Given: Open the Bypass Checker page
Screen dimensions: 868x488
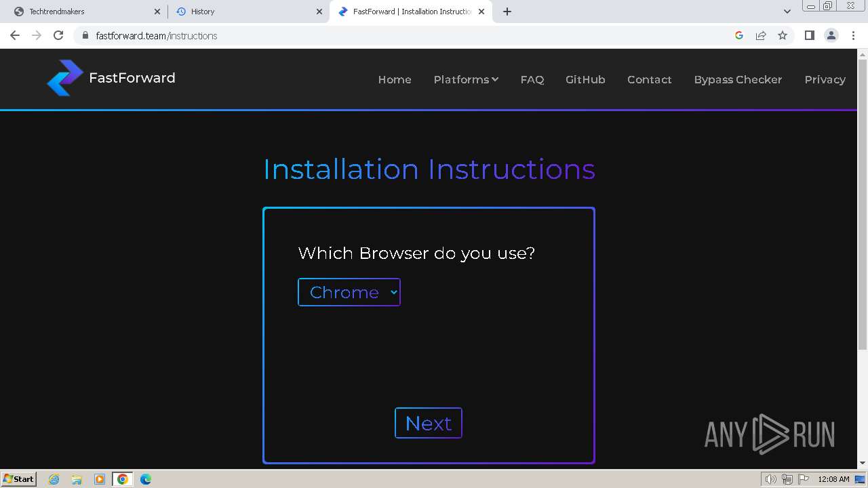Looking at the screenshot, I should tap(738, 79).
